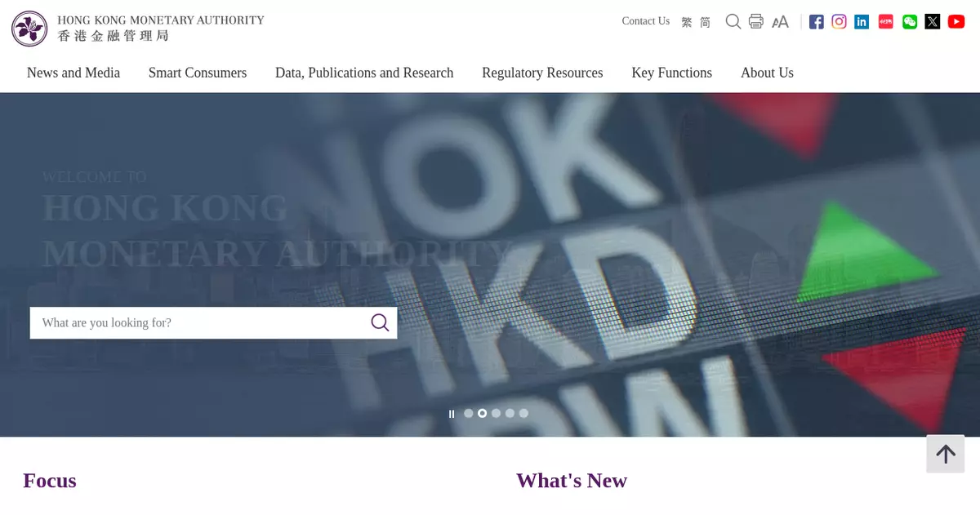Click the printer icon in header
Screen dimensions: 980x515
[756, 22]
